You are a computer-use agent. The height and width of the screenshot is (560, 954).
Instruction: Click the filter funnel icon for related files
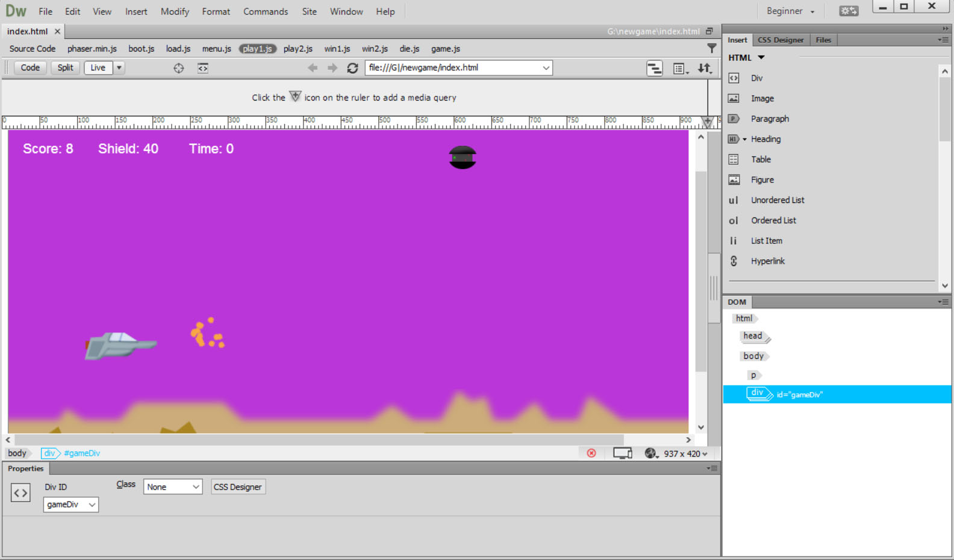[711, 48]
